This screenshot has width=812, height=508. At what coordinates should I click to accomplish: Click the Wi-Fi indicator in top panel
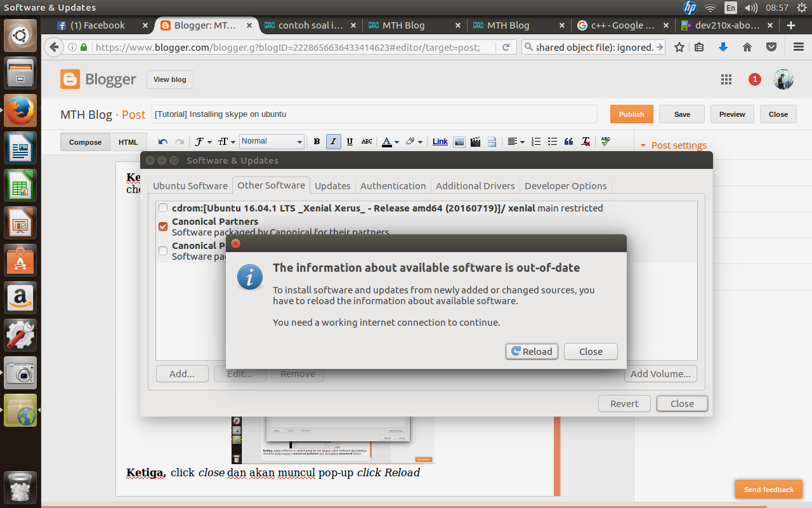[x=710, y=8]
